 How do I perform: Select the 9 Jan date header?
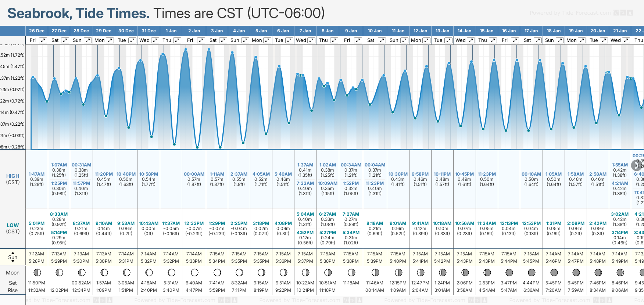click(x=351, y=31)
